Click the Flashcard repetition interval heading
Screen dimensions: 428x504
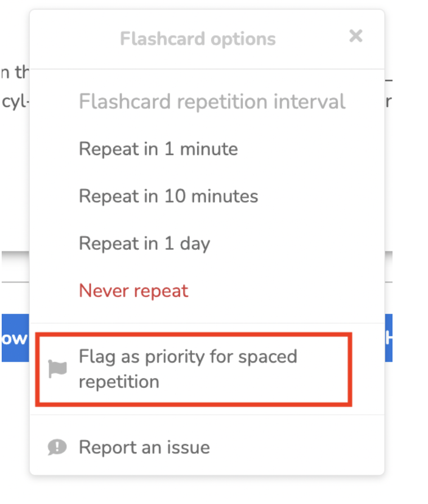212,102
